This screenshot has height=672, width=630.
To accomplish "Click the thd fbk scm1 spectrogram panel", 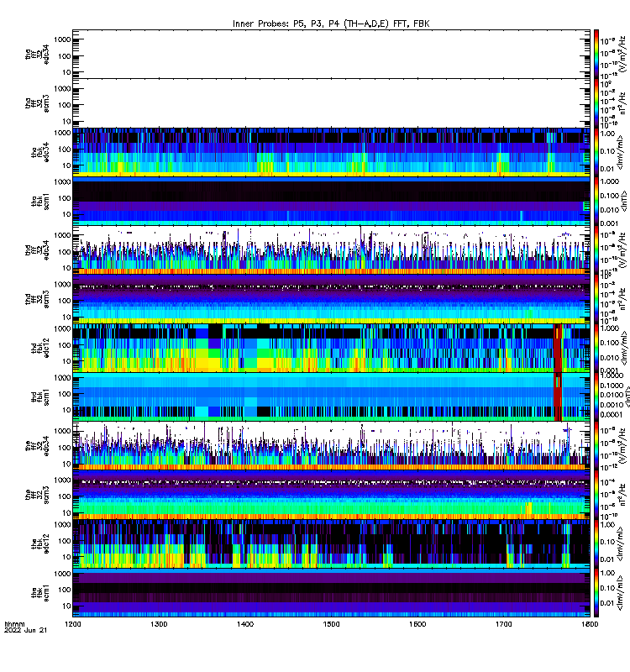I will tap(331, 396).
